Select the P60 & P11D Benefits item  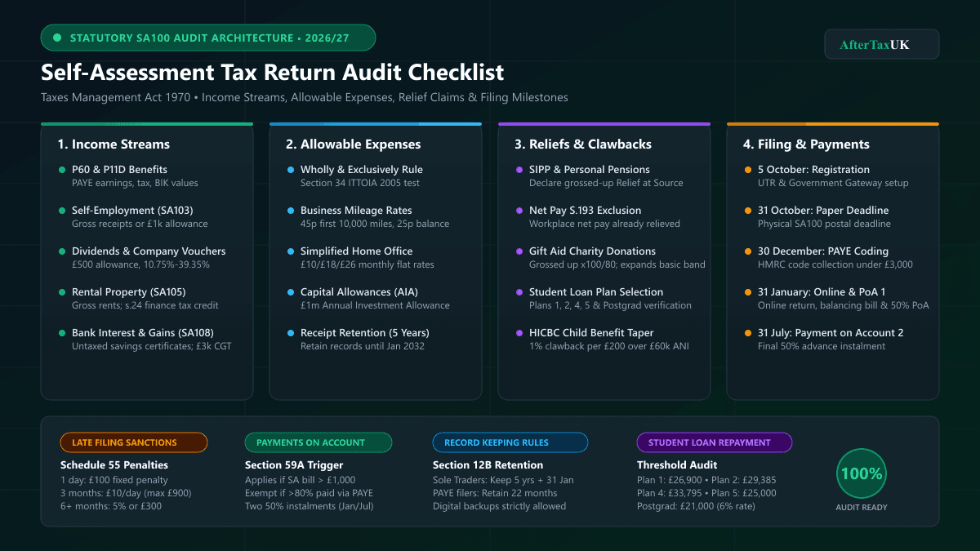119,170
